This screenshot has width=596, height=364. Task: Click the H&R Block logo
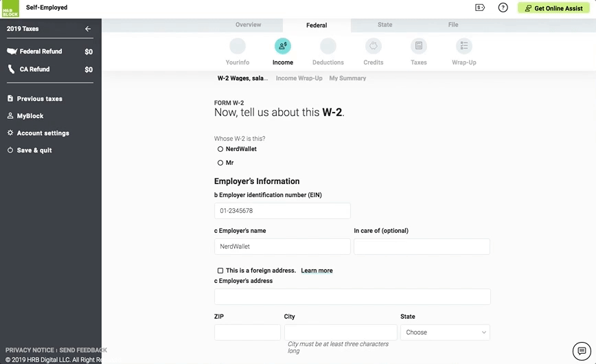[10, 8]
